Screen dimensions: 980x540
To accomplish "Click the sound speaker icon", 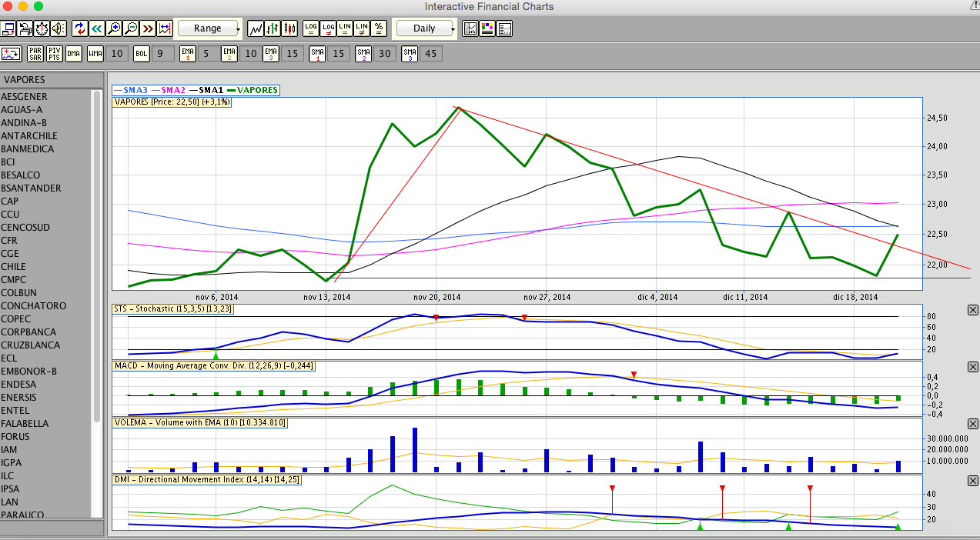I will [59, 28].
